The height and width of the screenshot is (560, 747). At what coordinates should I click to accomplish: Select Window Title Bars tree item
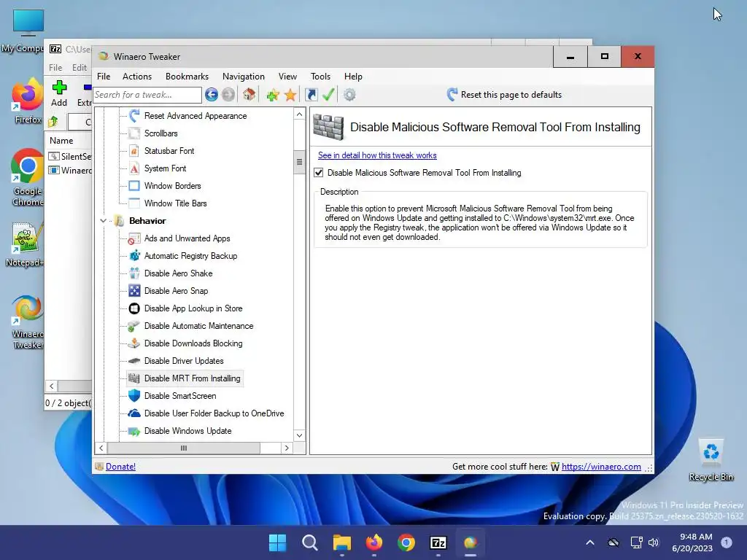coord(175,203)
